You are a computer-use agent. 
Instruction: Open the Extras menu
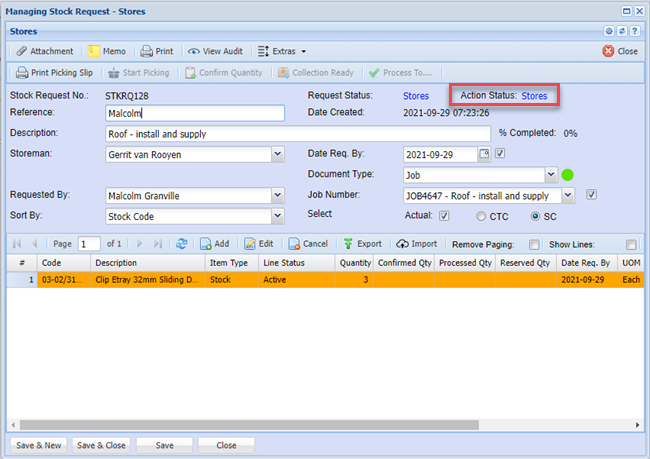pyautogui.click(x=282, y=51)
